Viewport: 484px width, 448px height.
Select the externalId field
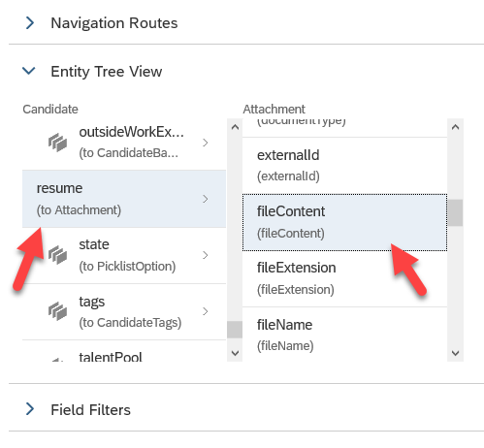(344, 166)
